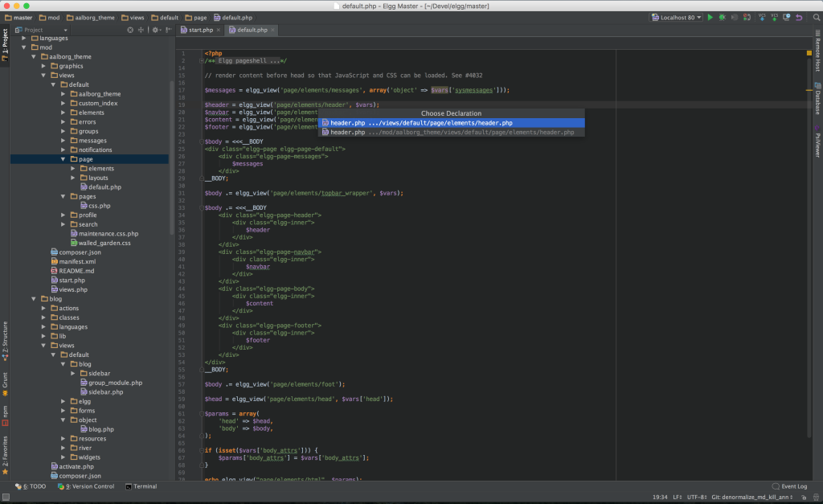Open the Database side panel
This screenshot has height=504, width=823.
[x=817, y=98]
